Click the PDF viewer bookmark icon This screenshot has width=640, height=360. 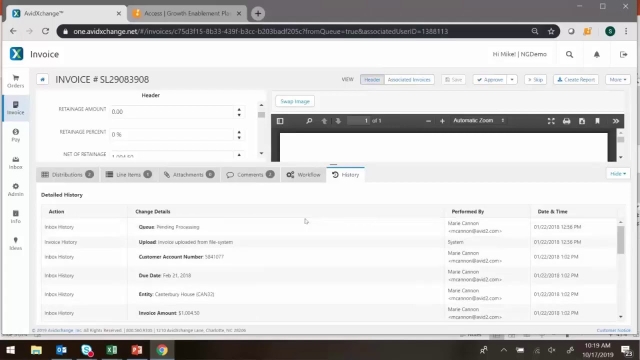(597, 121)
